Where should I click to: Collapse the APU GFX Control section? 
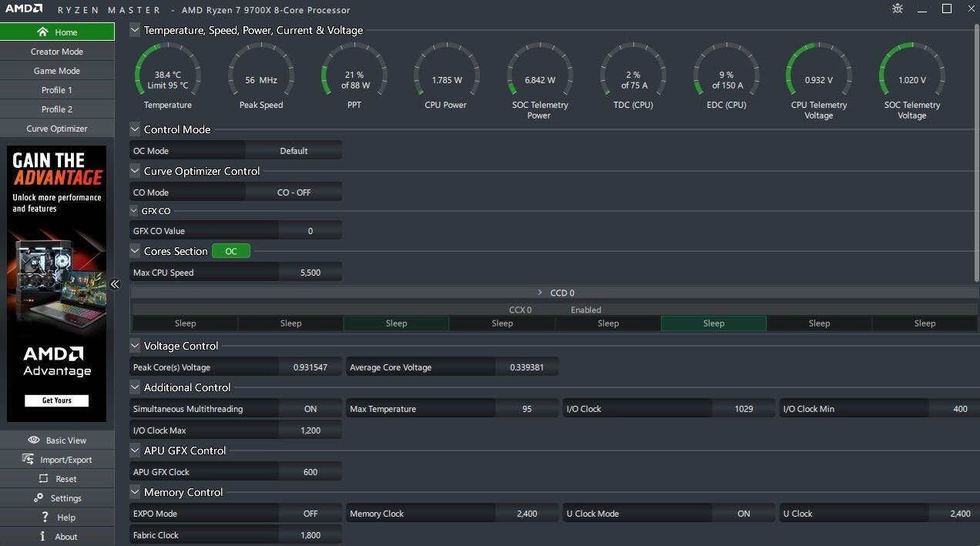[x=135, y=451]
